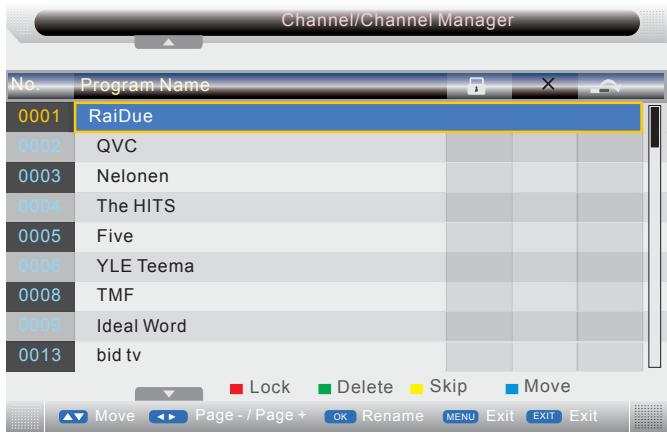Toggle delete cell for YLE Teema

(x=545, y=267)
